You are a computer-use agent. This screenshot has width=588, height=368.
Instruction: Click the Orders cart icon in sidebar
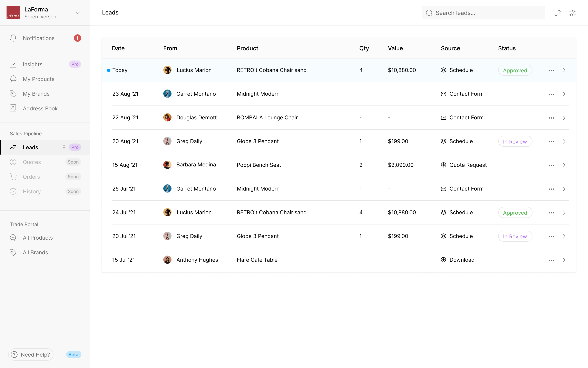pyautogui.click(x=13, y=177)
